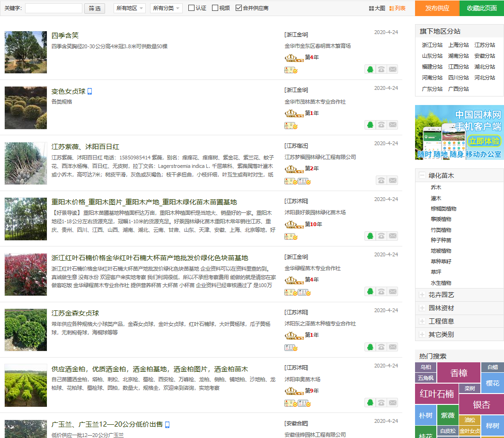This screenshot has height=438, width=504.
Task: Click the 银杏 hot search tile
Action: pos(481,404)
